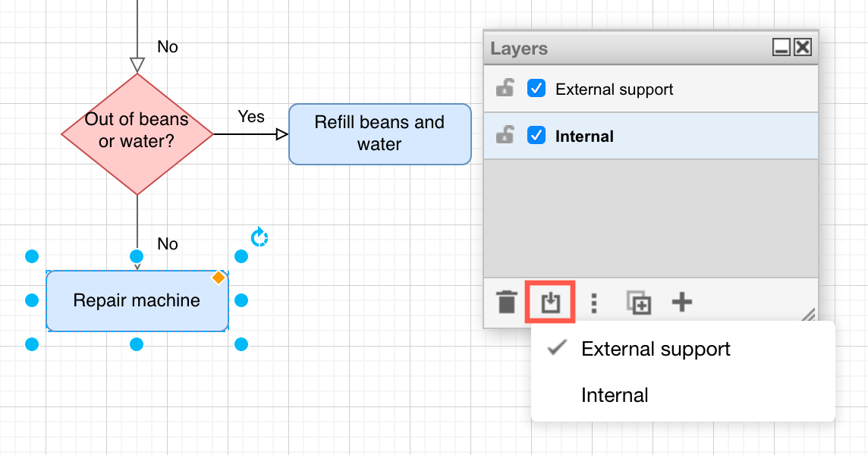Select the Out of beans or water diamond

[x=137, y=134]
